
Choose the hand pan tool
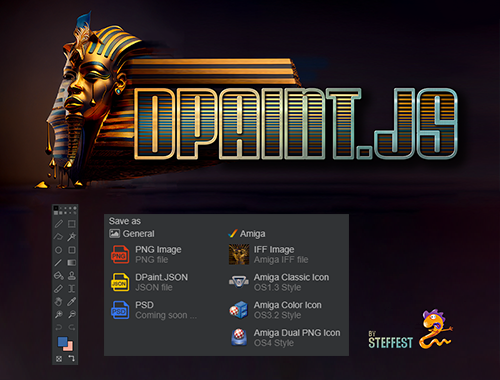58,301
